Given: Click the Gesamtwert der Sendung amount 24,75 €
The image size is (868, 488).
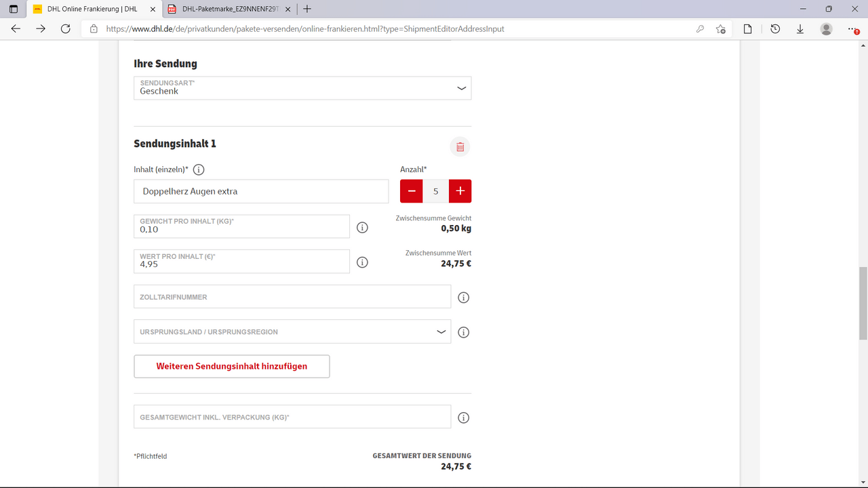Looking at the screenshot, I should (x=456, y=466).
